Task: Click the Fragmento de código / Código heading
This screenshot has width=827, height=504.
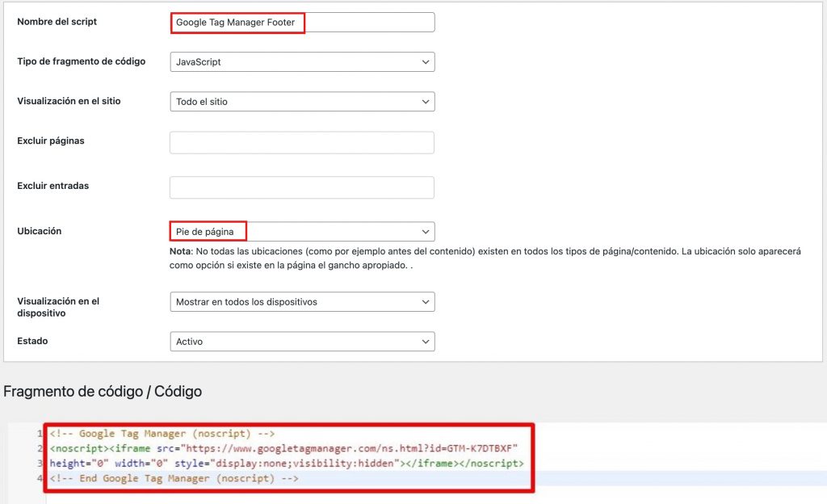Action: [103, 392]
